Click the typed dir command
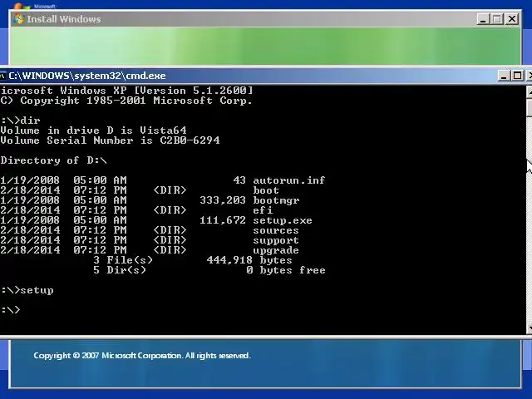The height and width of the screenshot is (399, 532). tap(30, 121)
